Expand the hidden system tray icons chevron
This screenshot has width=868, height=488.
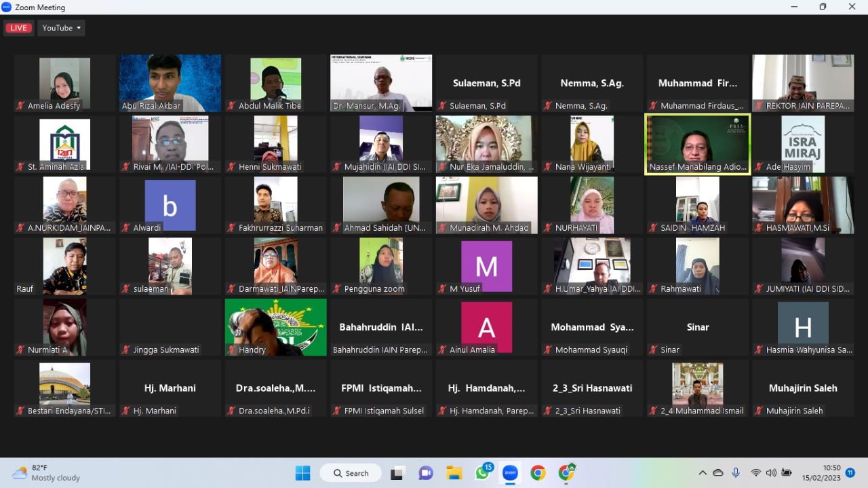[x=703, y=473]
